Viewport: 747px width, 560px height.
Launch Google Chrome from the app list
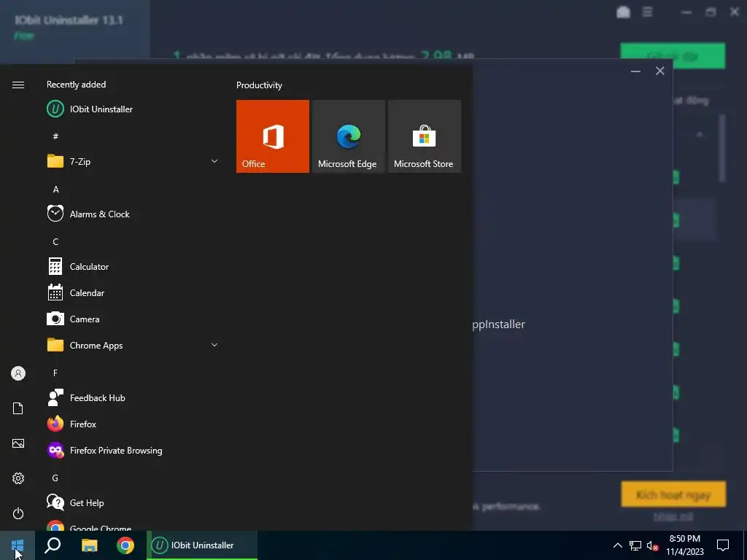[x=133, y=525]
